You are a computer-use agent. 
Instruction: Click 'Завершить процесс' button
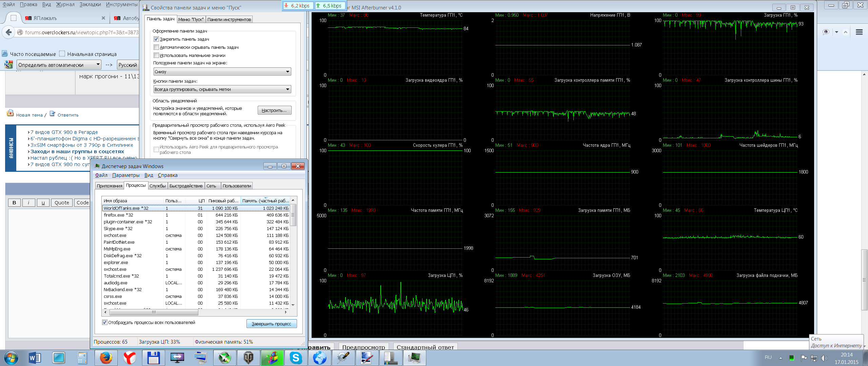pyautogui.click(x=271, y=324)
